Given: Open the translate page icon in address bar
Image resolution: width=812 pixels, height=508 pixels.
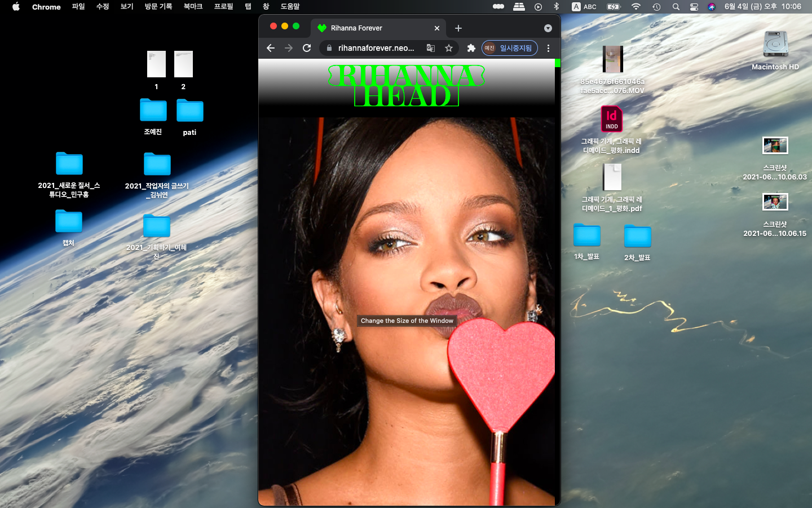Looking at the screenshot, I should (431, 48).
